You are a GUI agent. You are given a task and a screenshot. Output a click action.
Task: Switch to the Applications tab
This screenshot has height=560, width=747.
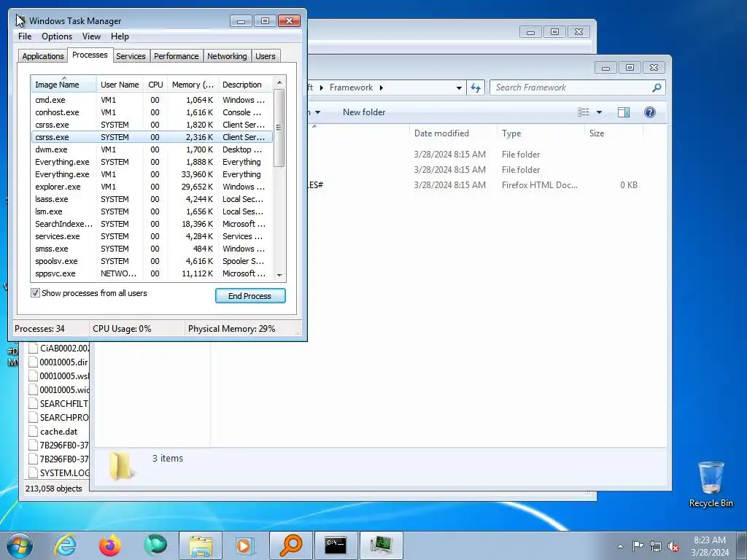click(x=43, y=56)
